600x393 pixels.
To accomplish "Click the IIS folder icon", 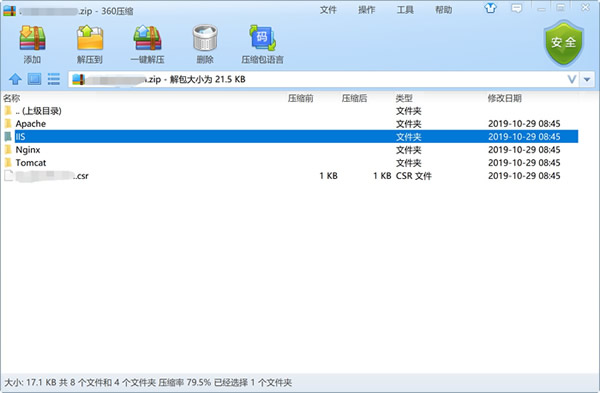I will pos(8,136).
